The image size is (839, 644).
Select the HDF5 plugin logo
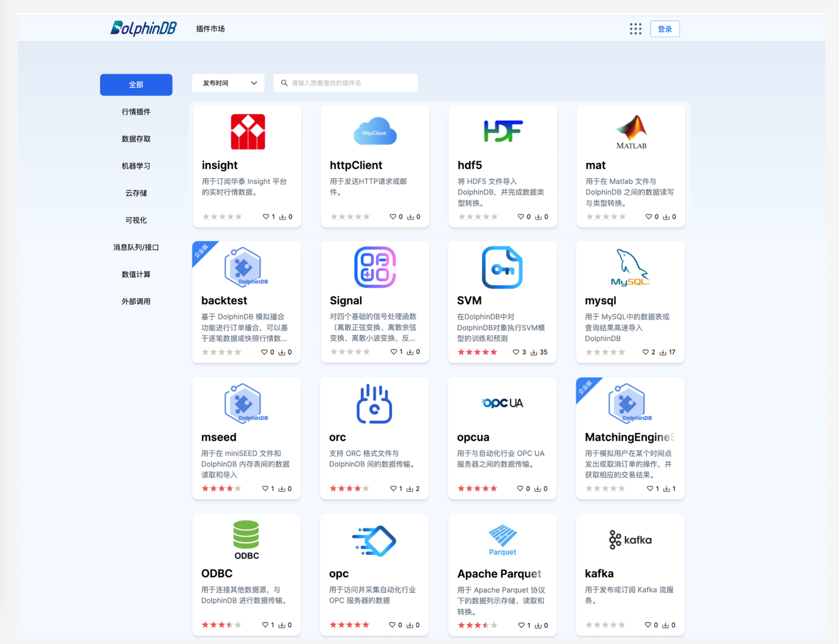(x=502, y=132)
